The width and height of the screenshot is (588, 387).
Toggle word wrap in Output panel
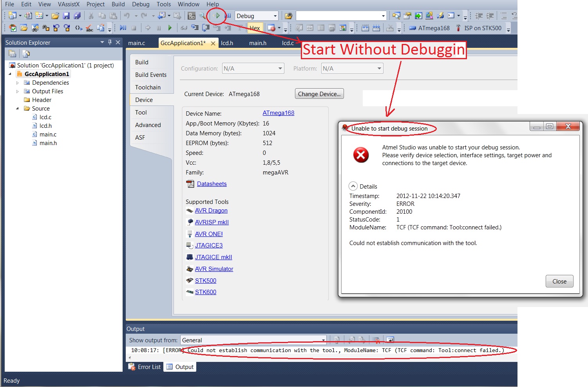(390, 340)
